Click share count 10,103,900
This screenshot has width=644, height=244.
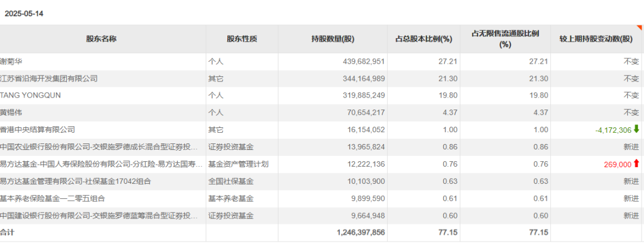tap(366, 182)
